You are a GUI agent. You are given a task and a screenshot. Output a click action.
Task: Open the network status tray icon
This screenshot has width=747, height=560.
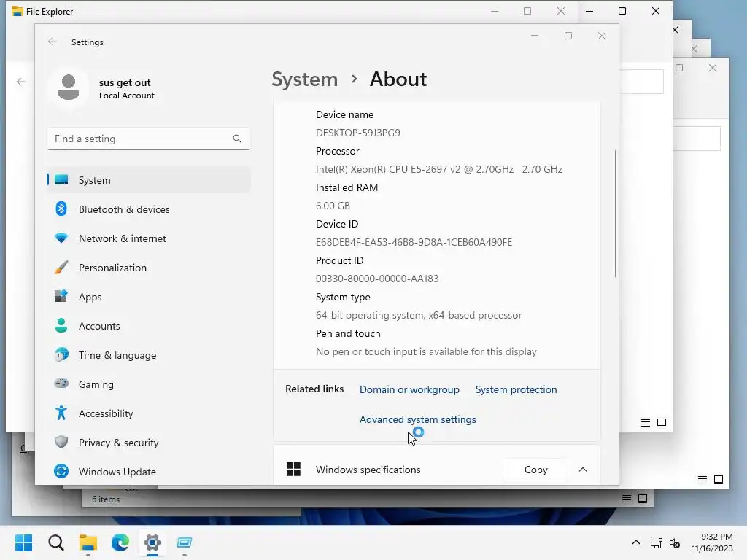657,542
